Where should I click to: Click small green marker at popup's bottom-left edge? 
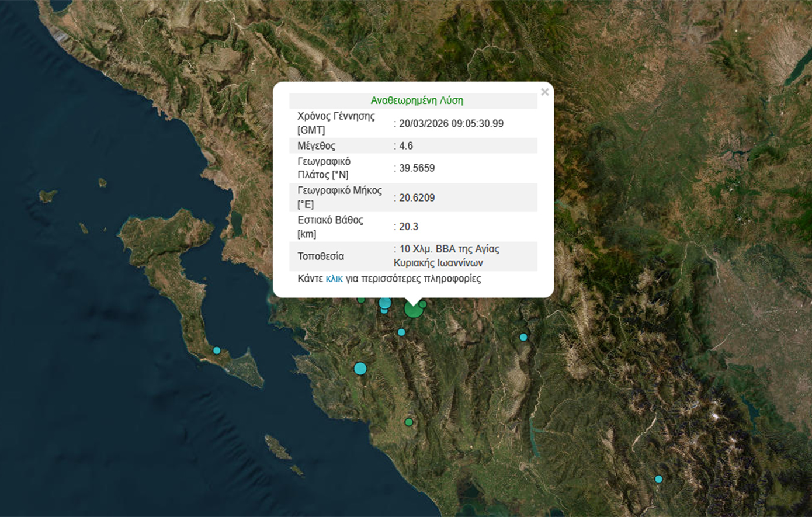tap(361, 300)
